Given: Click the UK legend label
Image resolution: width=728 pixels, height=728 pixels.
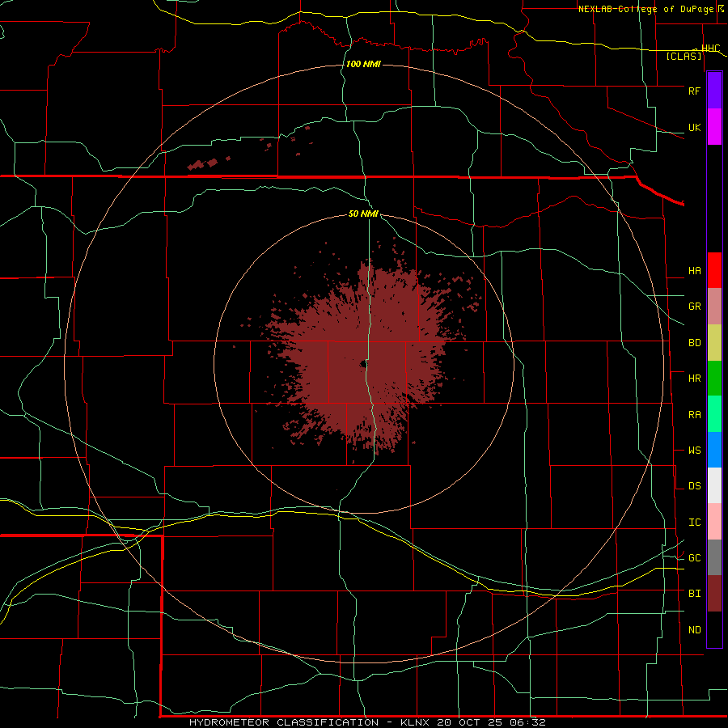Looking at the screenshot, I should [x=694, y=127].
